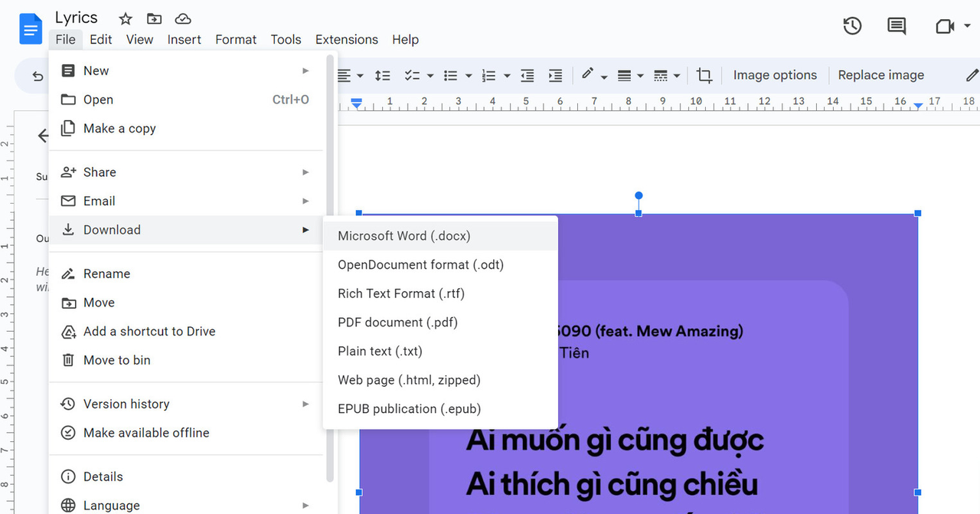980x514 pixels.
Task: Apply a bulleted list
Action: [451, 76]
